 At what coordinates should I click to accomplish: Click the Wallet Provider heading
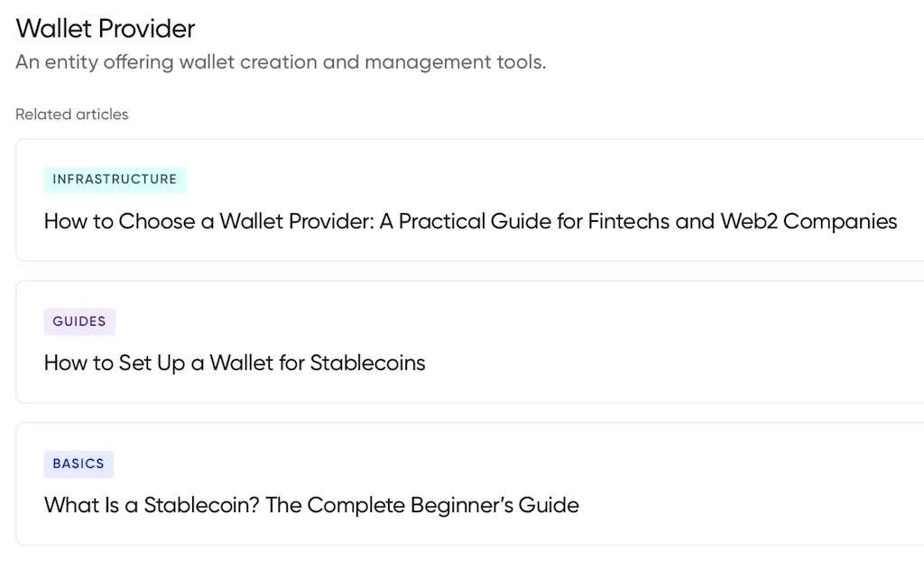(106, 29)
